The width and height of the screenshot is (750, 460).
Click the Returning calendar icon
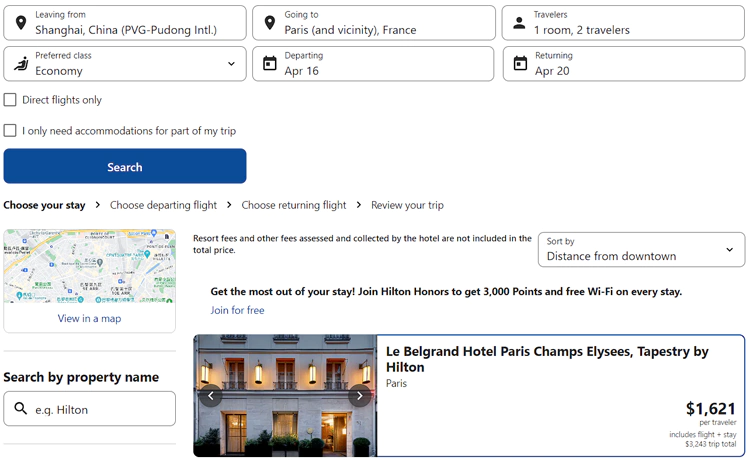coord(520,64)
